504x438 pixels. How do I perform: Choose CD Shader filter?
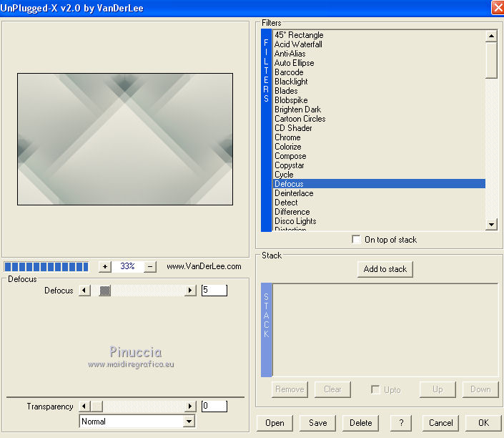pyautogui.click(x=379, y=128)
